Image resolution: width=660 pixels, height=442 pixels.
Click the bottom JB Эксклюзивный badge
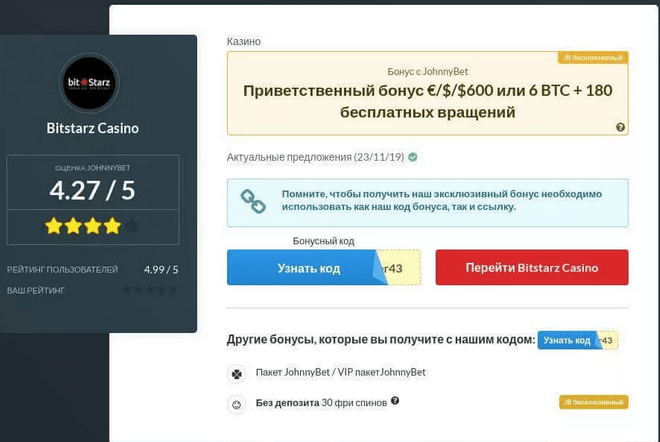(593, 402)
